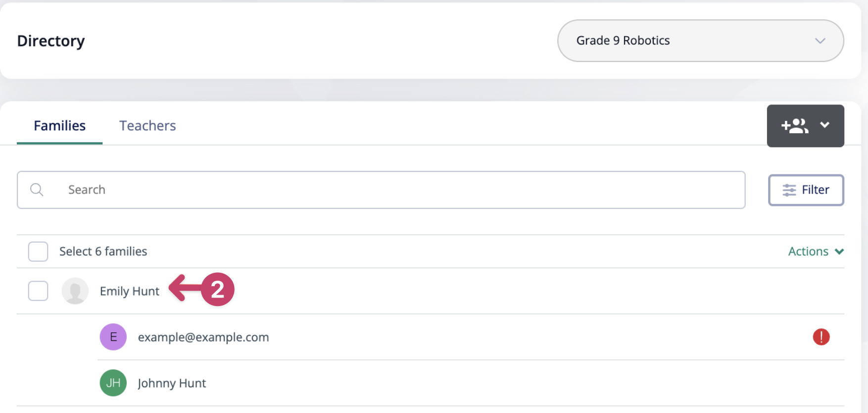Click the purple E avatar icon
This screenshot has height=413, width=868.
tap(113, 337)
